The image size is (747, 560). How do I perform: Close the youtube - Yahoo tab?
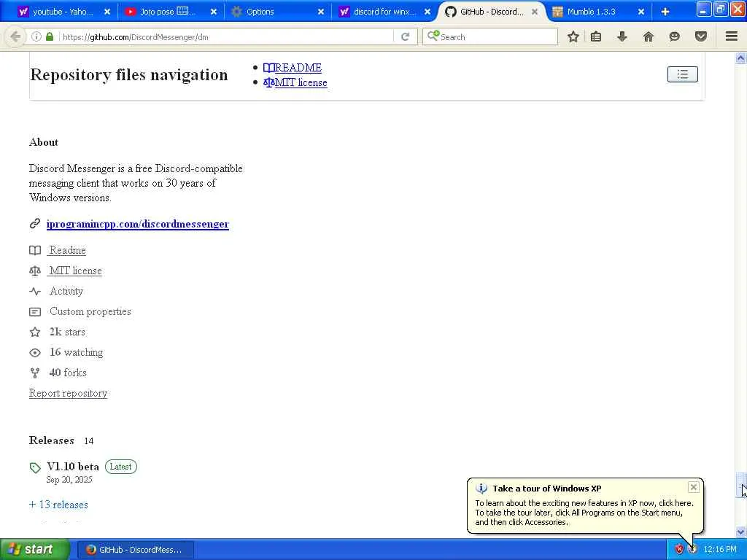click(107, 12)
